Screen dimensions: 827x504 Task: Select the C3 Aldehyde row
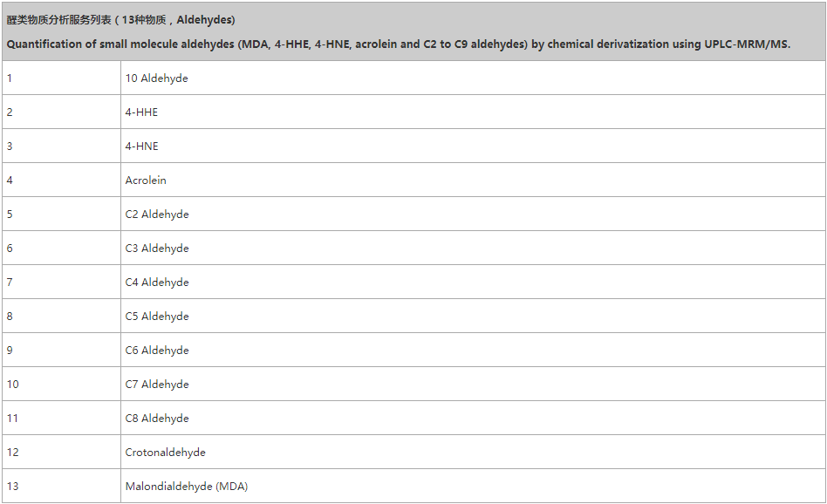(x=157, y=249)
